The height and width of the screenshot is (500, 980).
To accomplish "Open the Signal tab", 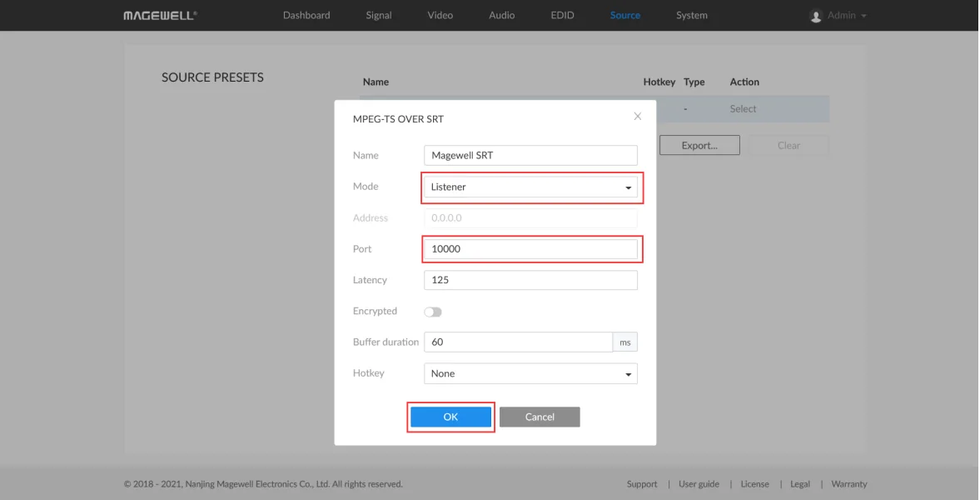I will coord(379,15).
